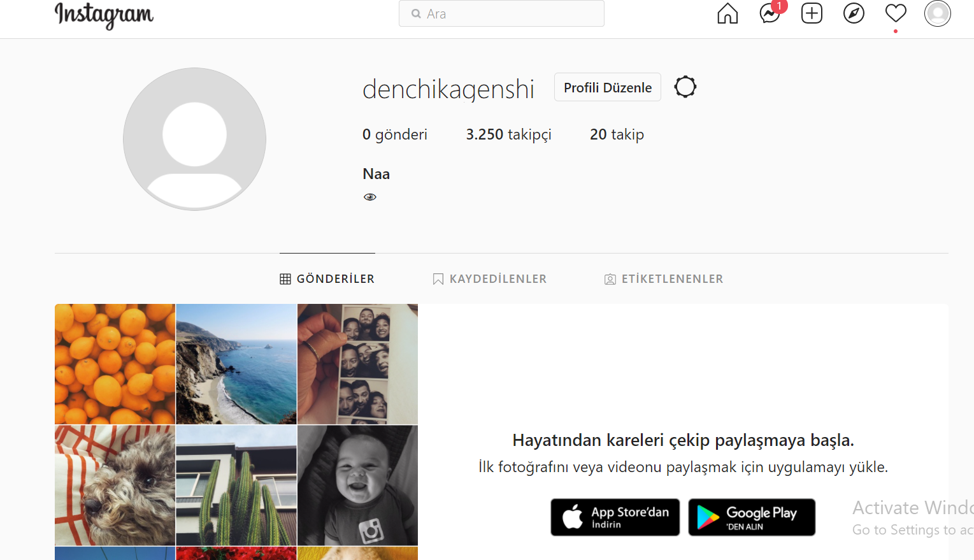Create a new post with plus icon
This screenshot has width=974, height=560.
pos(812,13)
